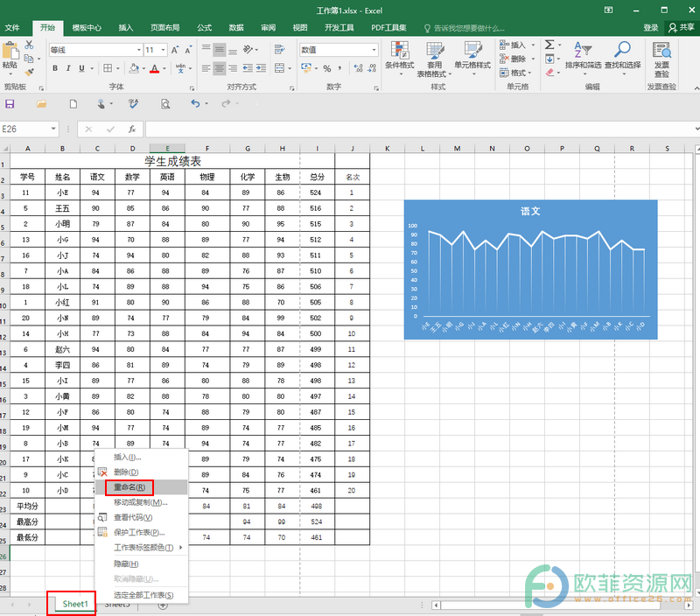Click the Wrap Text icon
700x616 pixels.
(x=279, y=50)
